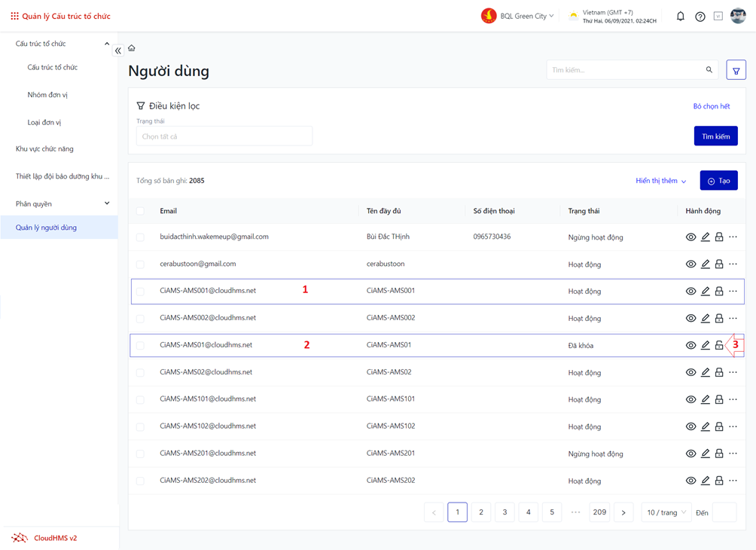This screenshot has width=756, height=550.
Task: View details of buidacthinh.wakemeup@gmail.com with eye icon
Action: click(690, 237)
